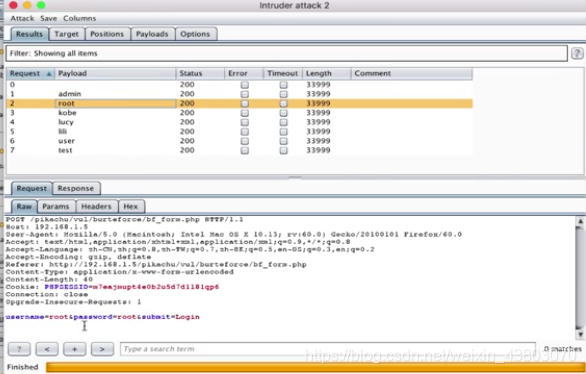
Task: Toggle Timeout checkbox in user row
Action: (284, 141)
